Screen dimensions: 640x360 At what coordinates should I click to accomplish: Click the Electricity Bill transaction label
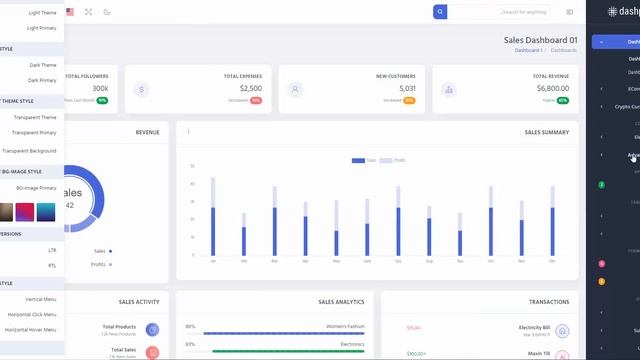point(534,327)
